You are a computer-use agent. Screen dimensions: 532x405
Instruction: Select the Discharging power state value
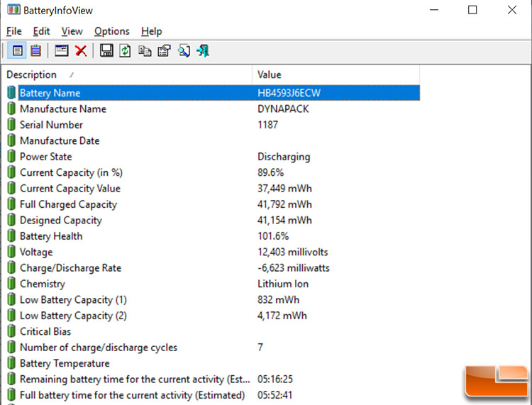coord(284,157)
